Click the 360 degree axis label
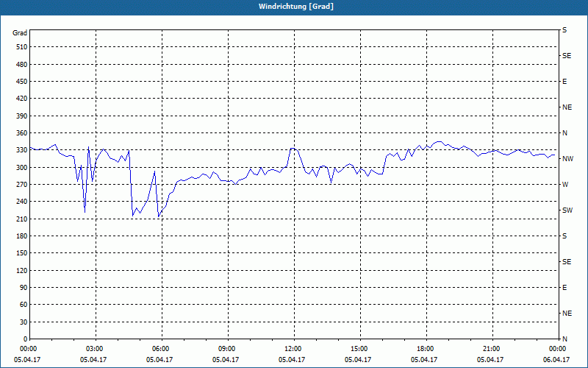Viewport: 588px width, 368px height. [x=22, y=133]
